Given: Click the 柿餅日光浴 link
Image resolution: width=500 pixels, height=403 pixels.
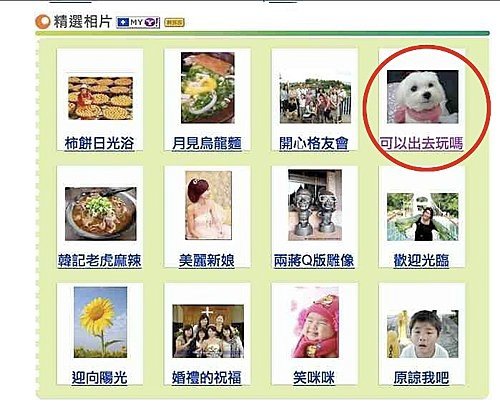Looking at the screenshot, I should pos(99,143).
